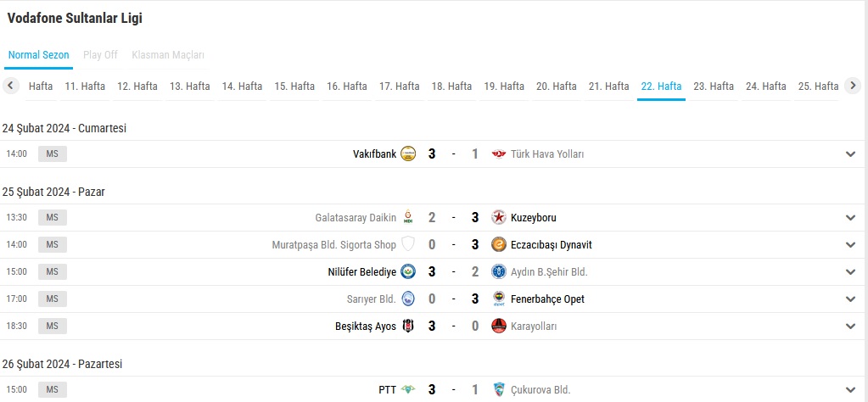Click the Fenerbahçe Opet crest
Screen dimensions: 868x402
point(499,299)
